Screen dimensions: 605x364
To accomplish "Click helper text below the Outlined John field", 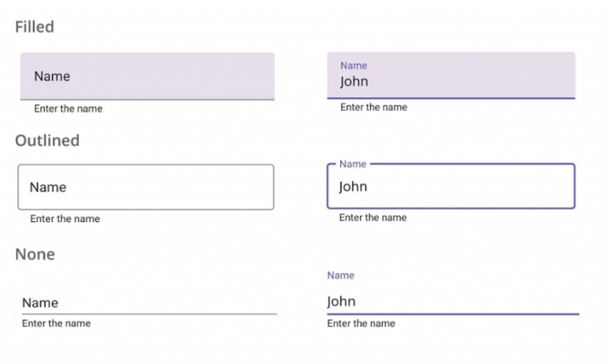I will (x=373, y=217).
